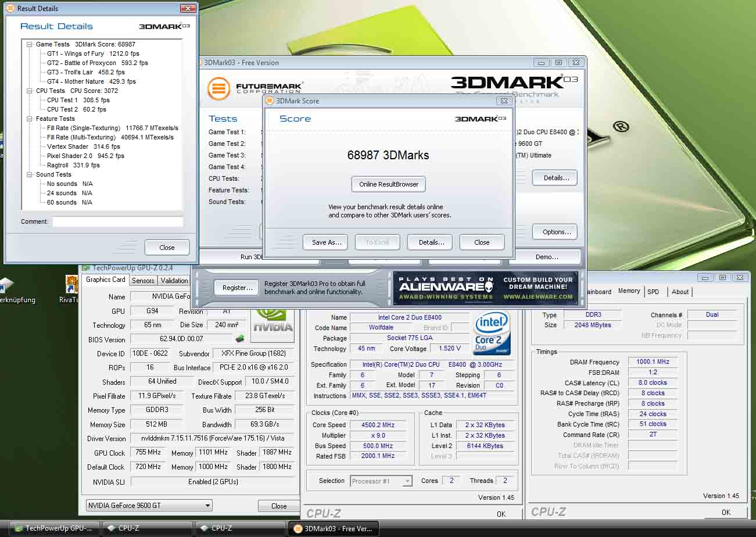Viewport: 756px width, 537px height.
Task: Select the GT2 - Battle of Proxycon row
Action: pyautogui.click(x=98, y=63)
